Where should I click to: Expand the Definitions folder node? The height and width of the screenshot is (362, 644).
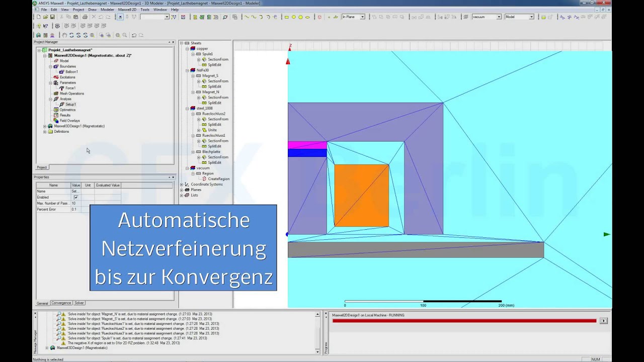(x=45, y=132)
